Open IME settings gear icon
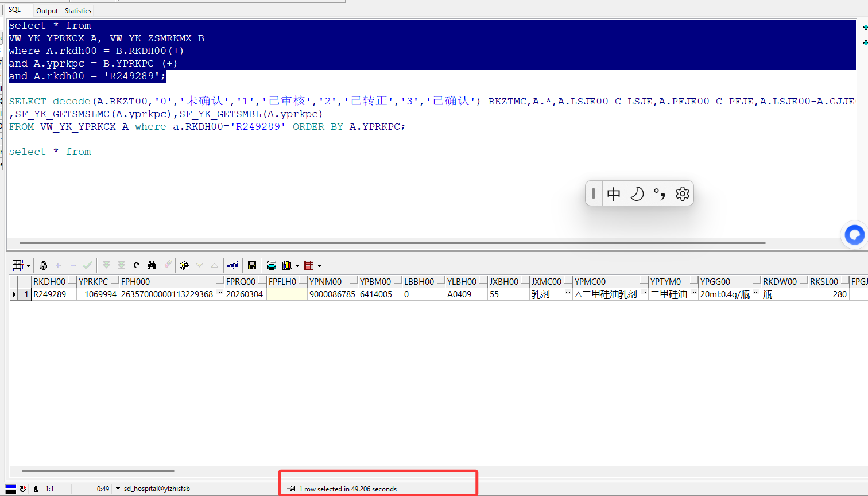Screen dimensions: 868x496 [682, 194]
